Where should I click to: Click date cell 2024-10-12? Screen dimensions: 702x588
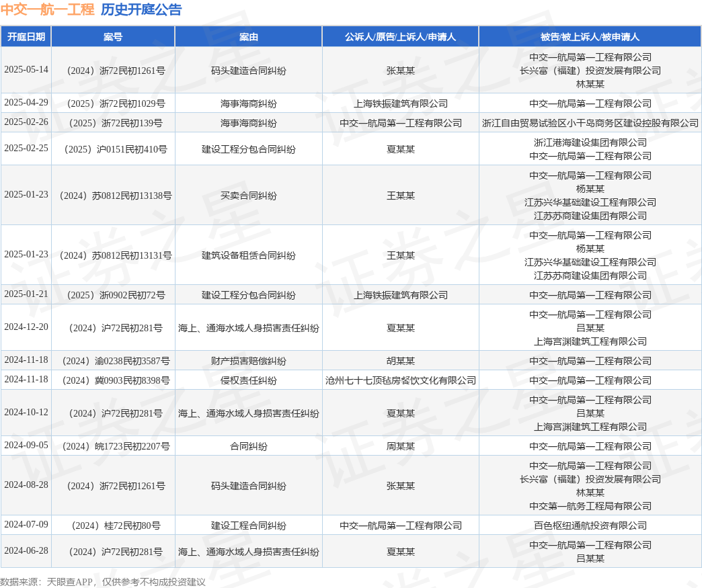pos(26,412)
